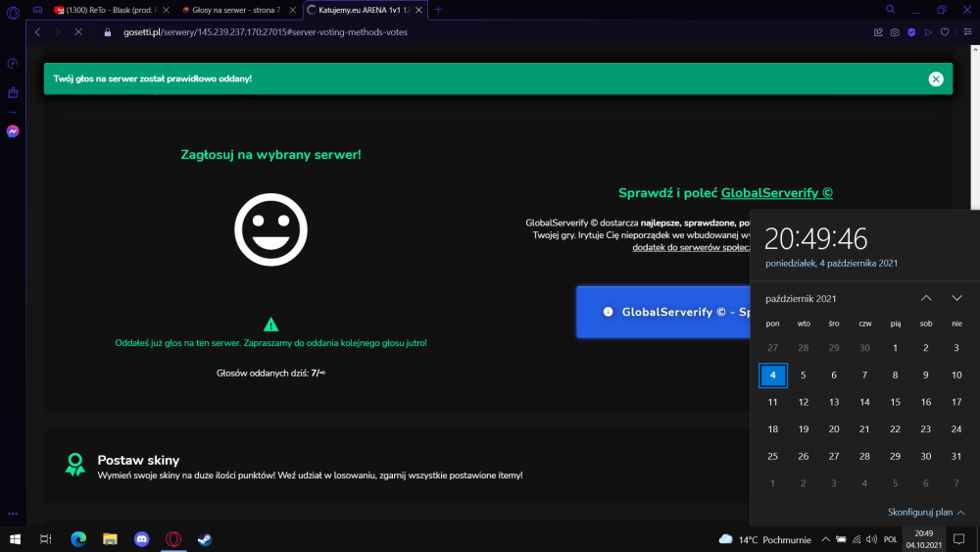This screenshot has height=552, width=980.
Task: Open the GlobalServerify © heading link
Action: click(777, 193)
